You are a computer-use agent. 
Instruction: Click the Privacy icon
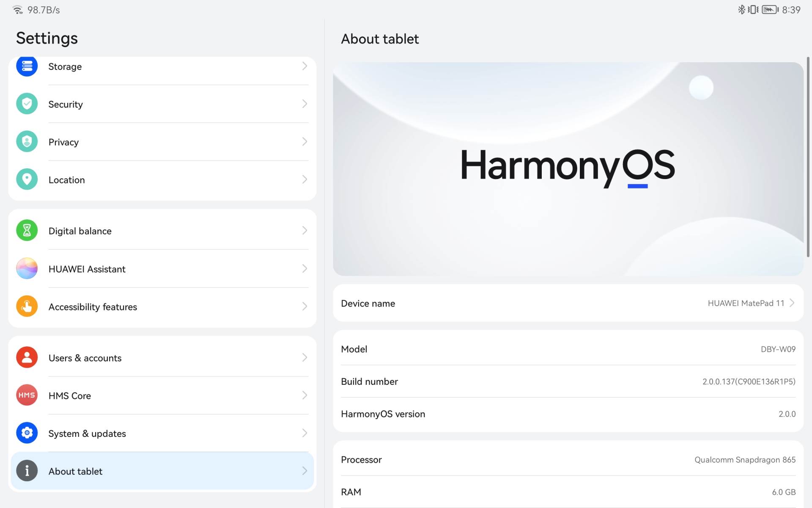(27, 141)
